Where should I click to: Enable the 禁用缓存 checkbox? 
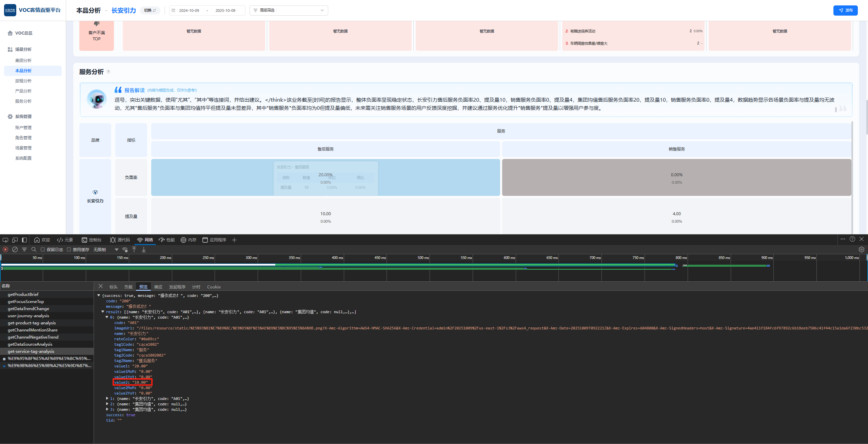(69, 249)
